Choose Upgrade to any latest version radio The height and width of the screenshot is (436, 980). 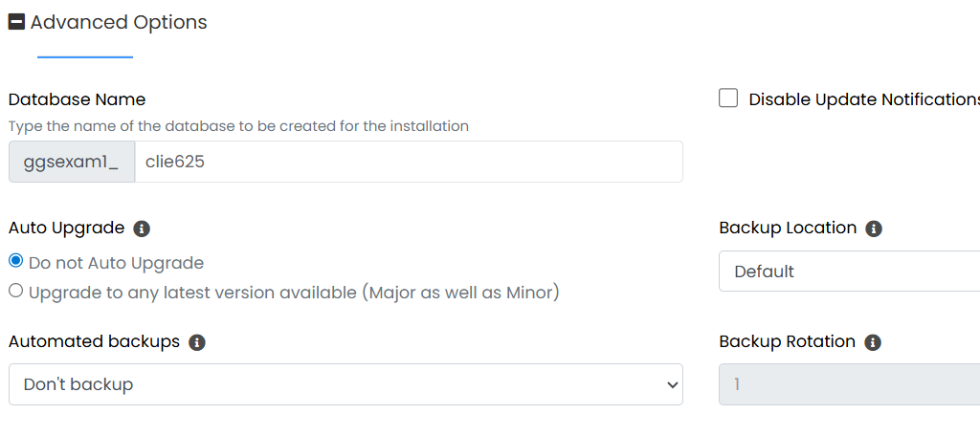15,291
